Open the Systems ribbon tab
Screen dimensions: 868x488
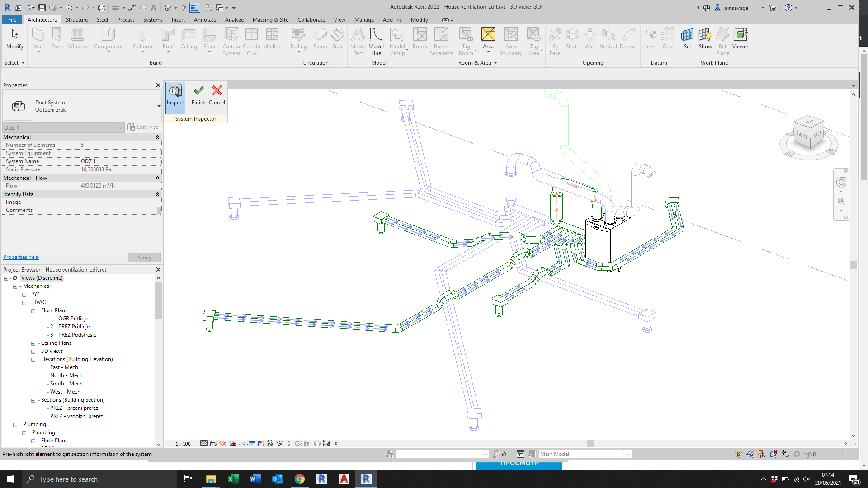[x=153, y=20]
